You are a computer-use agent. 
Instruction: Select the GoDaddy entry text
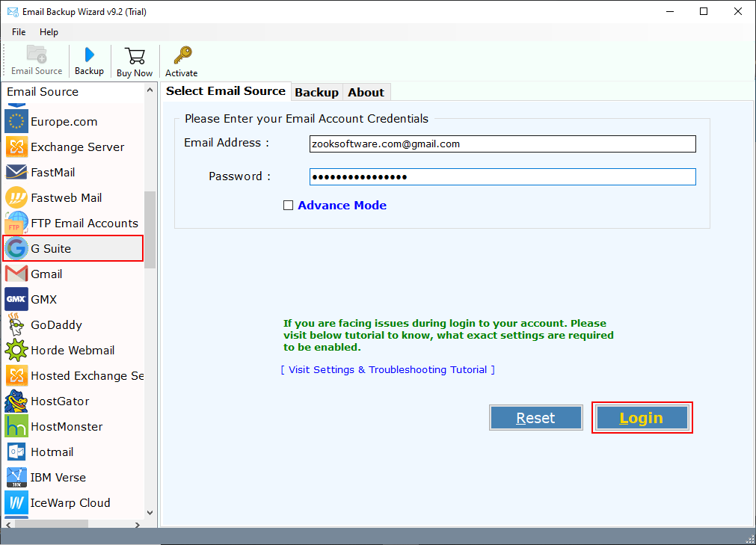(56, 325)
